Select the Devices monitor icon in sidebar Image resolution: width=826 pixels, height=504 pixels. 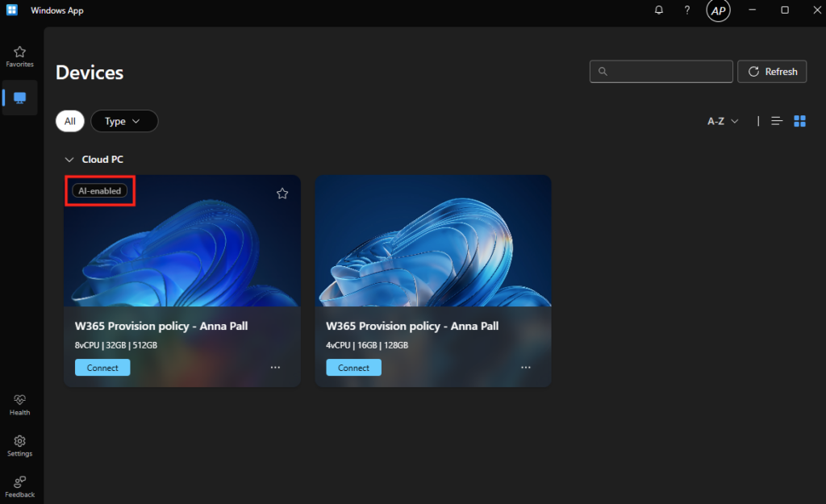click(19, 98)
